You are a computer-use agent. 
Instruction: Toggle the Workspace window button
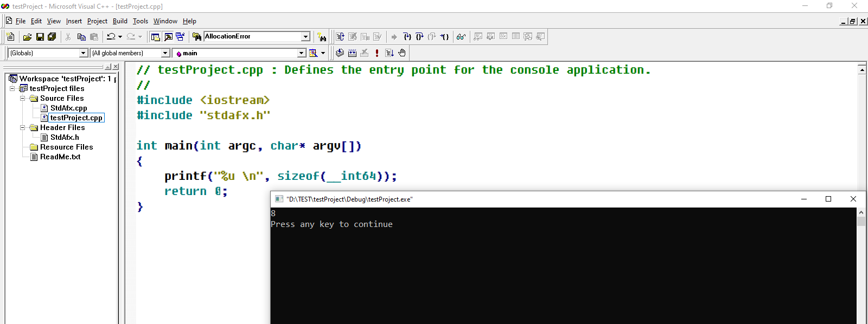[x=156, y=37]
